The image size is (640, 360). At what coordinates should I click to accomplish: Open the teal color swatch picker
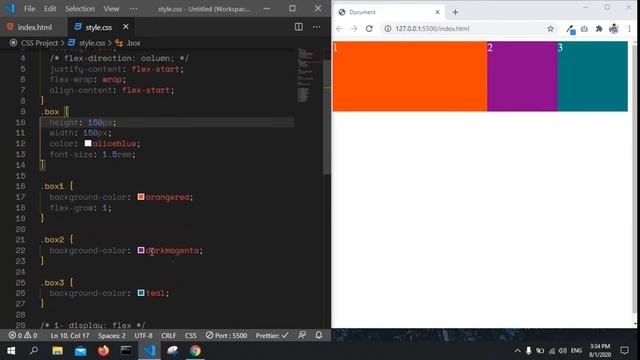coord(141,293)
